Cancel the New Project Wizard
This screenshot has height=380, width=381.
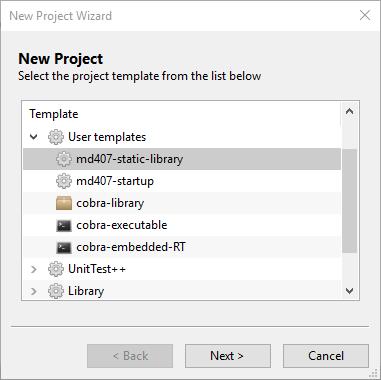pyautogui.click(x=326, y=356)
